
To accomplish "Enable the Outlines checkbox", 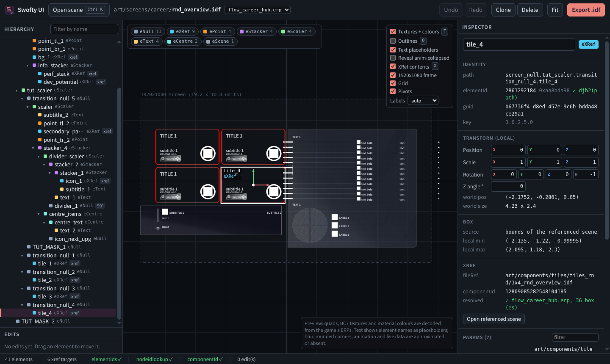I will click(393, 41).
